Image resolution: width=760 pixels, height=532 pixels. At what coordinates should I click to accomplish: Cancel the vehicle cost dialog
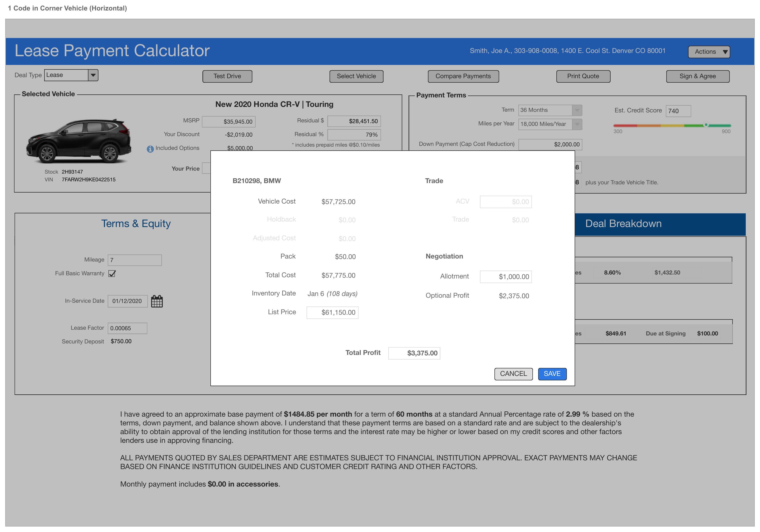[x=513, y=374]
